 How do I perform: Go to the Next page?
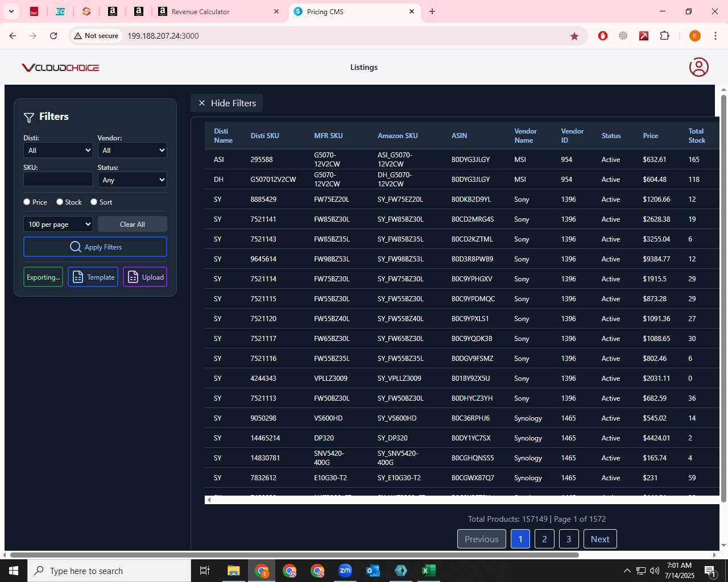[600, 539]
